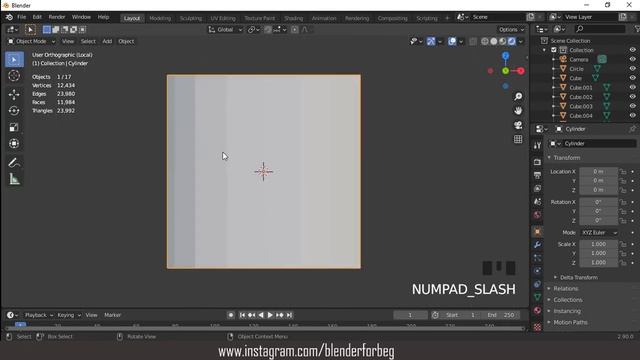Switch to rendered shading mode
Screen dimensions: 640x360
511,41
